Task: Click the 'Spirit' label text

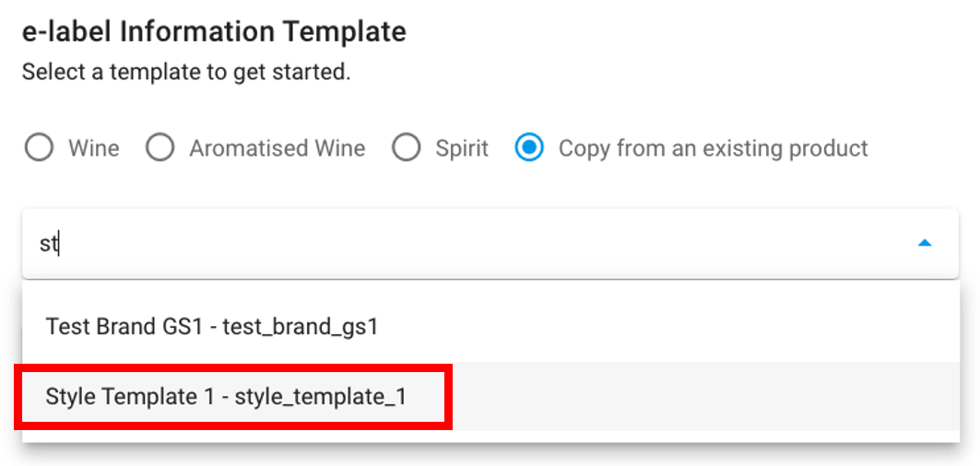Action: (462, 148)
